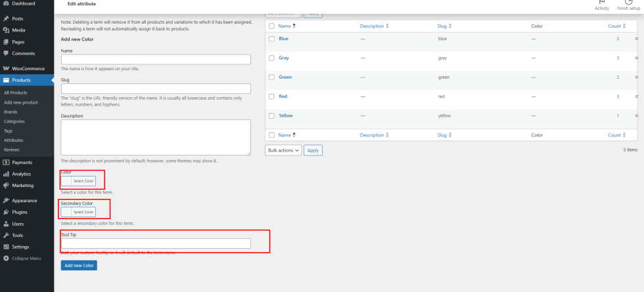Click the WooCommerce icon in sidebar

point(6,68)
